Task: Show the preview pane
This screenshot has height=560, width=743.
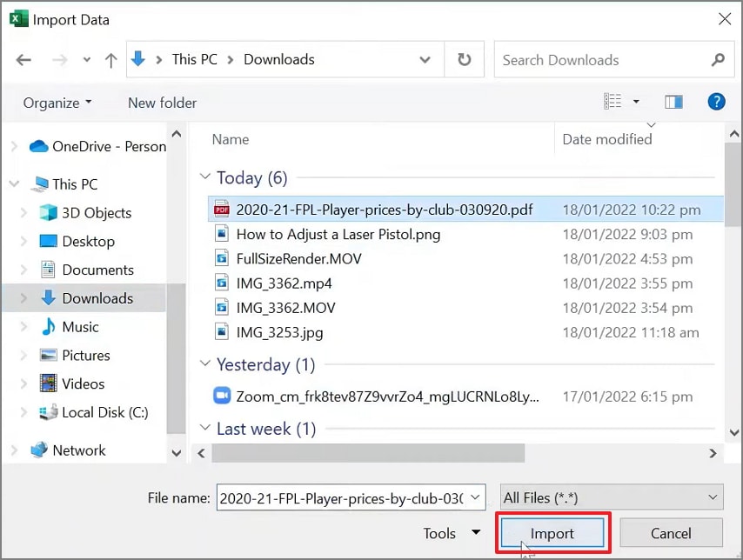Action: [x=673, y=102]
